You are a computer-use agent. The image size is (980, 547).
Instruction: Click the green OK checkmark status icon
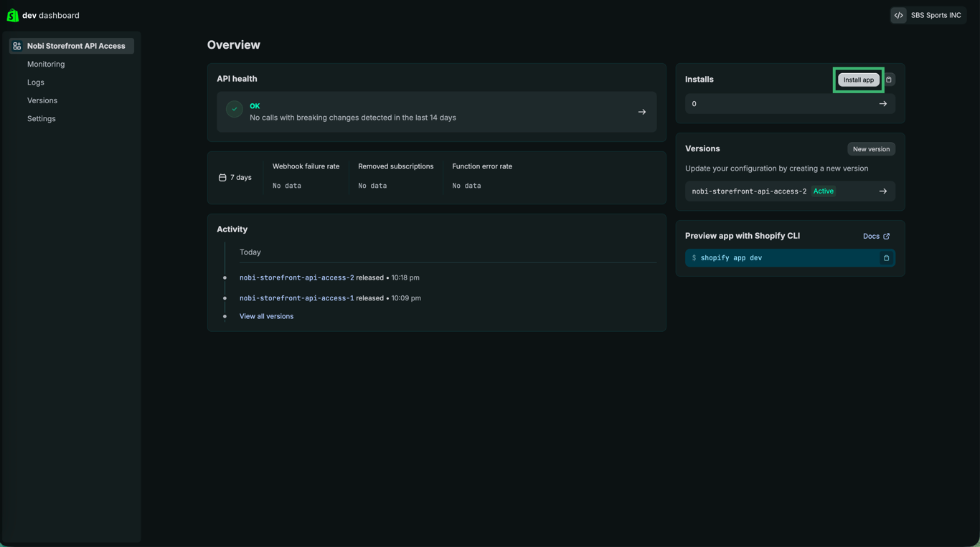(234, 109)
